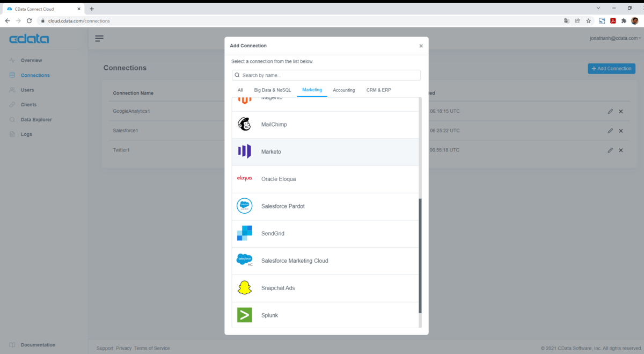Image resolution: width=644 pixels, height=354 pixels.
Task: Select the CData Connect Cloud browser tab
Action: pos(45,9)
